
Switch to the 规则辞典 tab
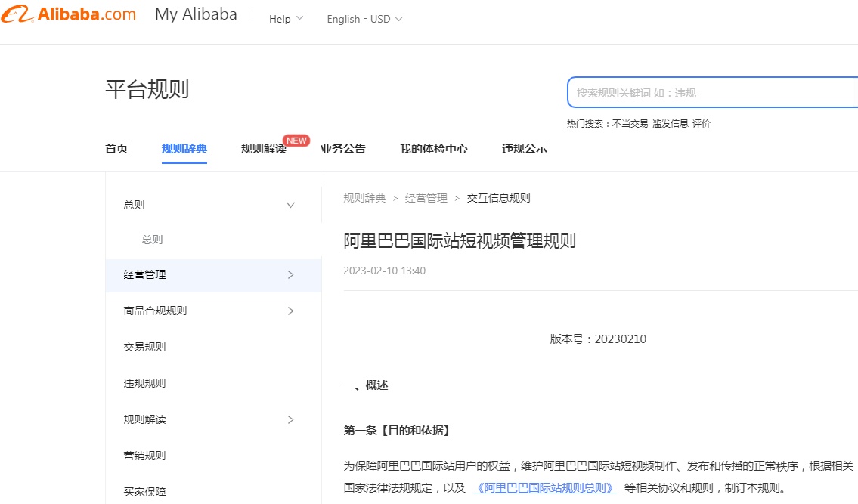point(184,148)
